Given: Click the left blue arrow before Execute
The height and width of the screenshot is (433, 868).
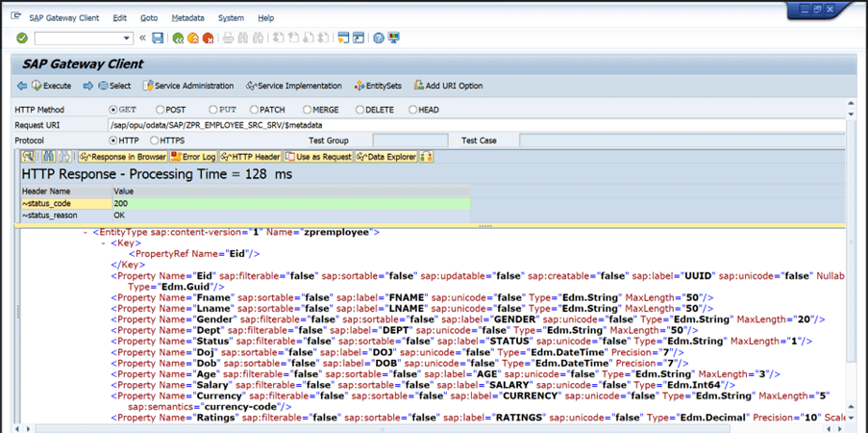Looking at the screenshot, I should 21,86.
